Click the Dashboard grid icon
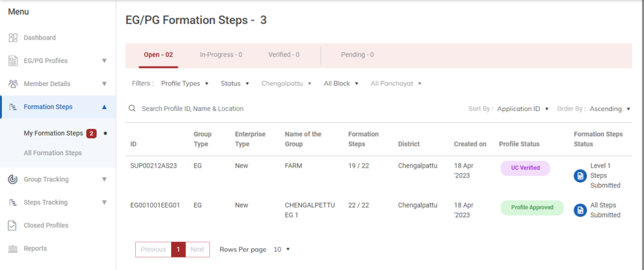This screenshot has width=644, height=270. [x=13, y=38]
